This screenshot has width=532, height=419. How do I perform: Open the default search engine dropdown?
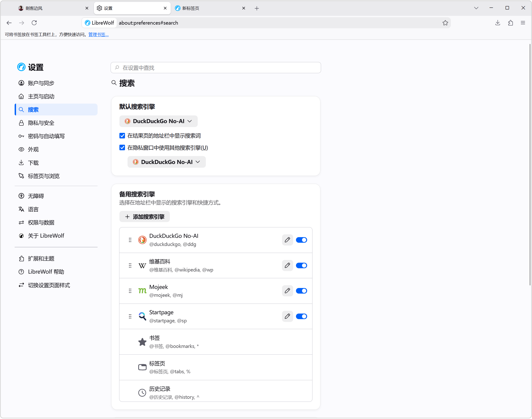point(158,121)
